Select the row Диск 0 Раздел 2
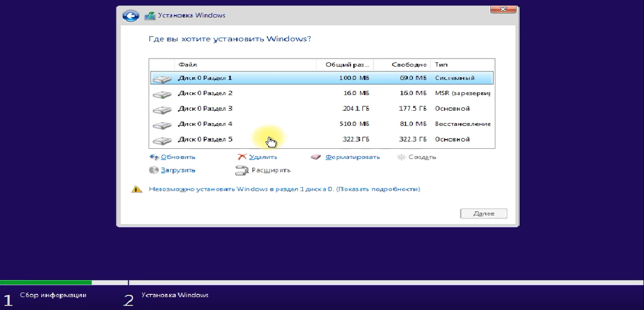 [x=322, y=93]
